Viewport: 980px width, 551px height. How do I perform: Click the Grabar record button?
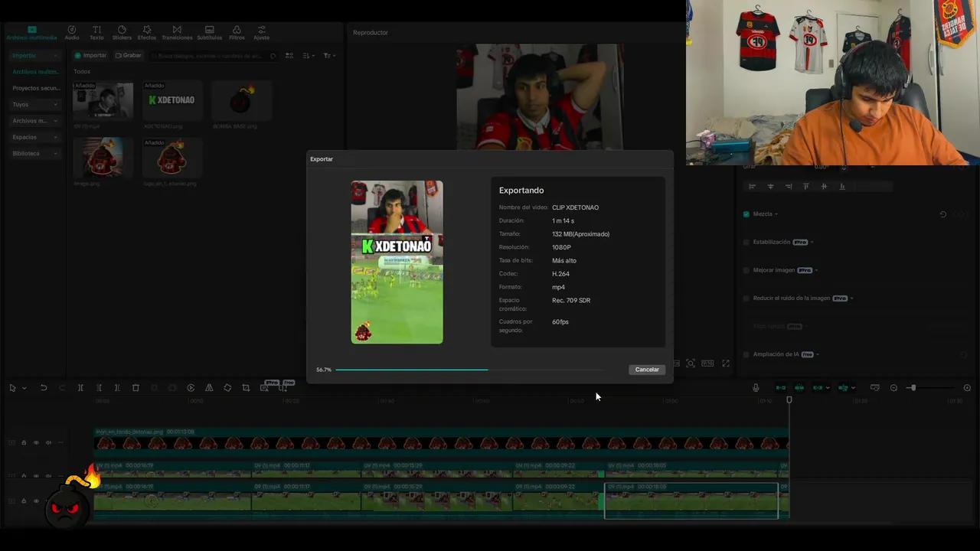pyautogui.click(x=129, y=56)
